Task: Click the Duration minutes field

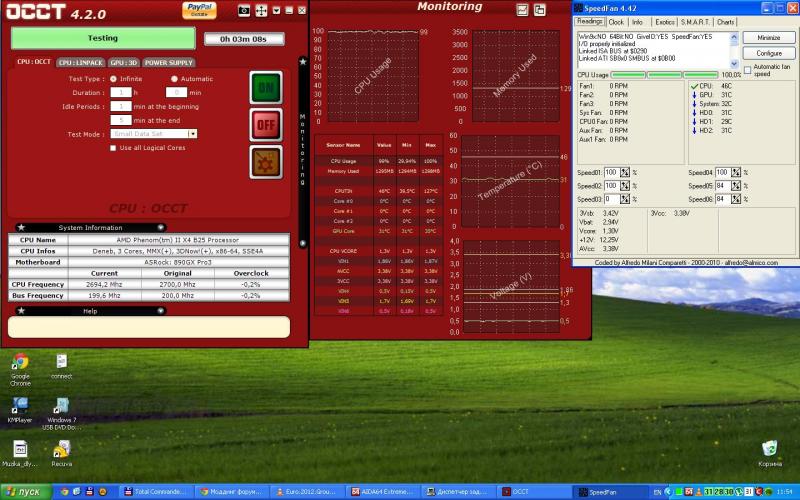Action: click(x=177, y=93)
